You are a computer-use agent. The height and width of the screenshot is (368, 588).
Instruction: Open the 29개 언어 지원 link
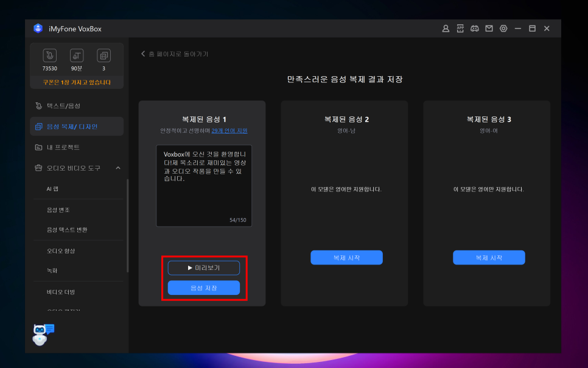[x=229, y=130]
